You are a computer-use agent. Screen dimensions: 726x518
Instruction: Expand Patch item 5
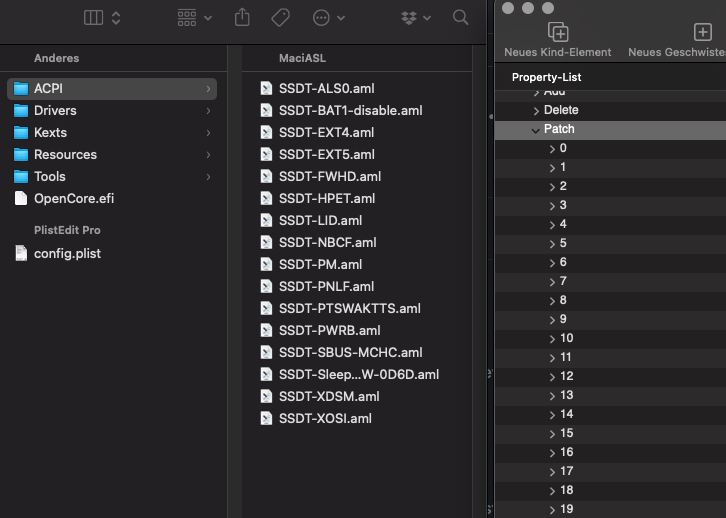[552, 243]
